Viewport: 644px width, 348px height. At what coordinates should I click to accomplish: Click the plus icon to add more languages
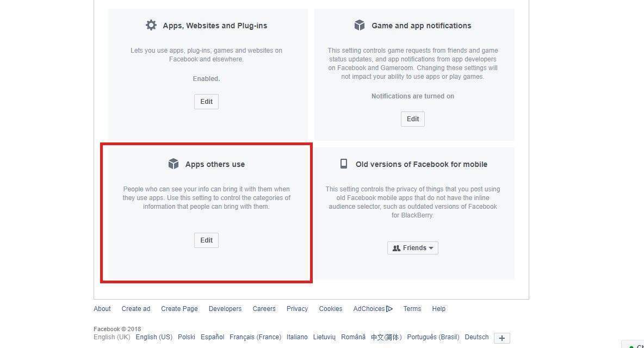(x=502, y=338)
